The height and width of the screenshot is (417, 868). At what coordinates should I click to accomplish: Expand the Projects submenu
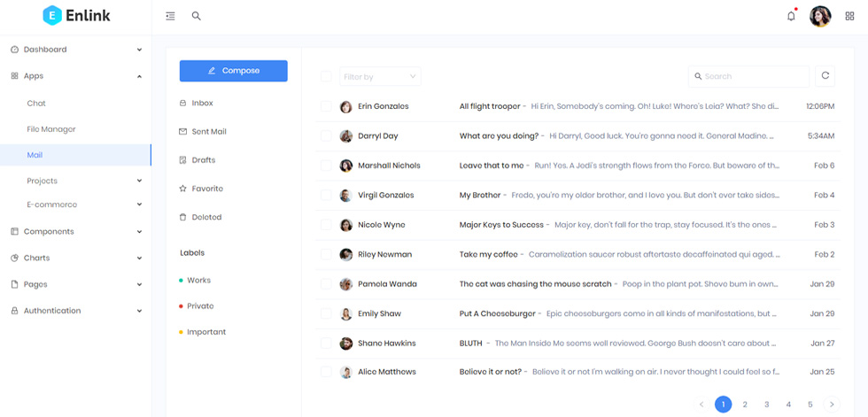point(76,181)
